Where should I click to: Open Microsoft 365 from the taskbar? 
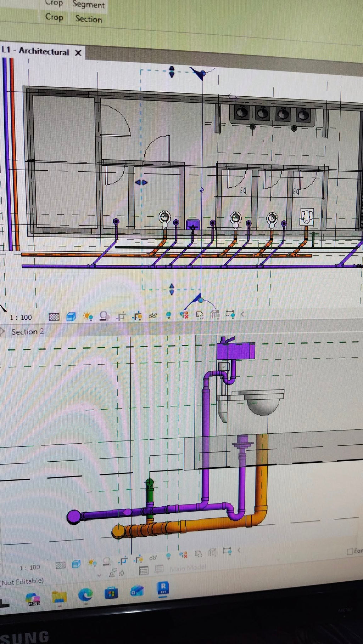(x=33, y=599)
